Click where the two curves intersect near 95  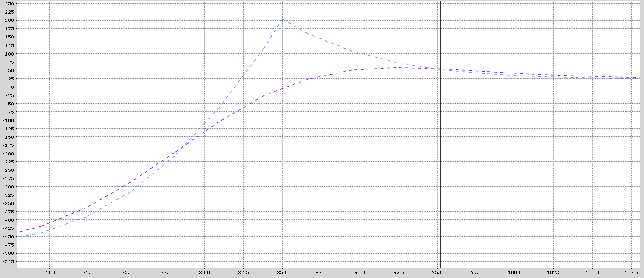[440, 69]
